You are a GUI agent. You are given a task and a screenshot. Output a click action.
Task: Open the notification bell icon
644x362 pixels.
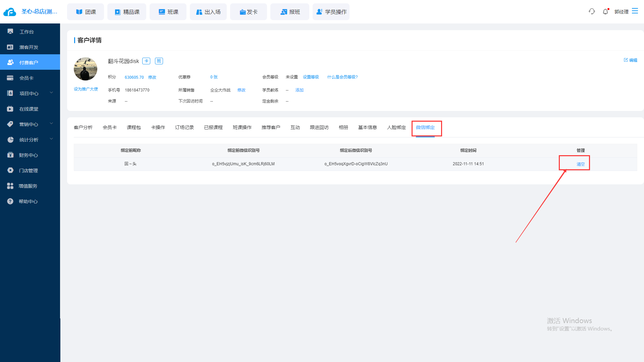click(x=605, y=11)
